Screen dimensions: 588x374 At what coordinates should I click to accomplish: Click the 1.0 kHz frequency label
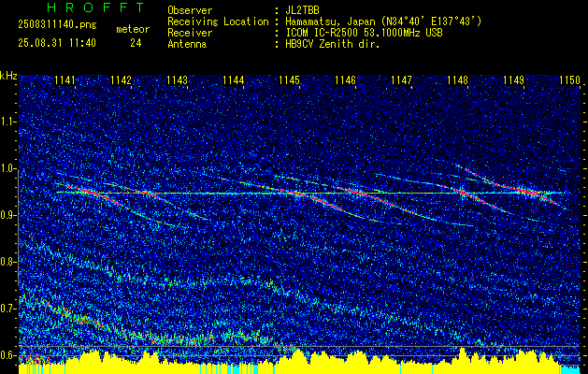8,168
